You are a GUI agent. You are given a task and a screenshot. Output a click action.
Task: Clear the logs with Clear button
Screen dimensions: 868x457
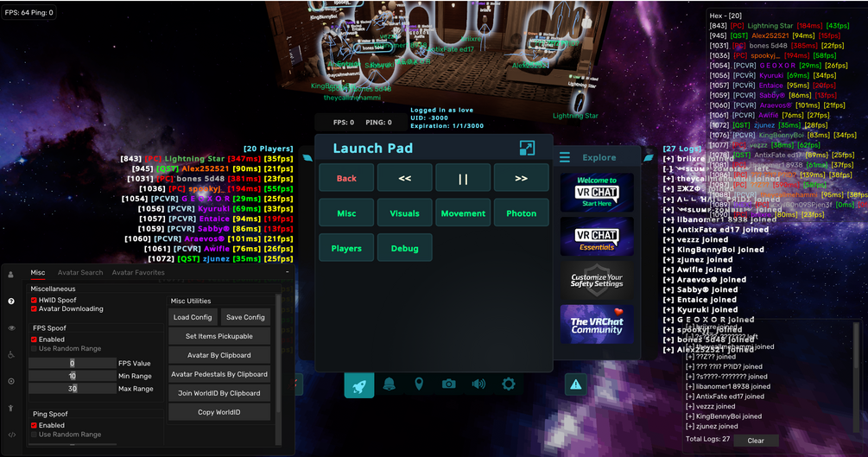point(756,441)
